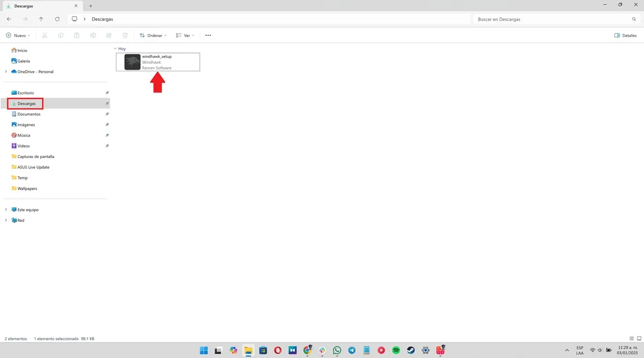The image size is (644, 358).
Task: Share windhawk_setup using the Share icon
Action: point(109,35)
